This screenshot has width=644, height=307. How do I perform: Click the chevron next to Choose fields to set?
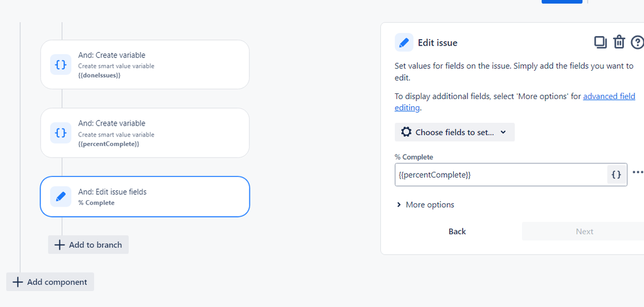pos(503,132)
